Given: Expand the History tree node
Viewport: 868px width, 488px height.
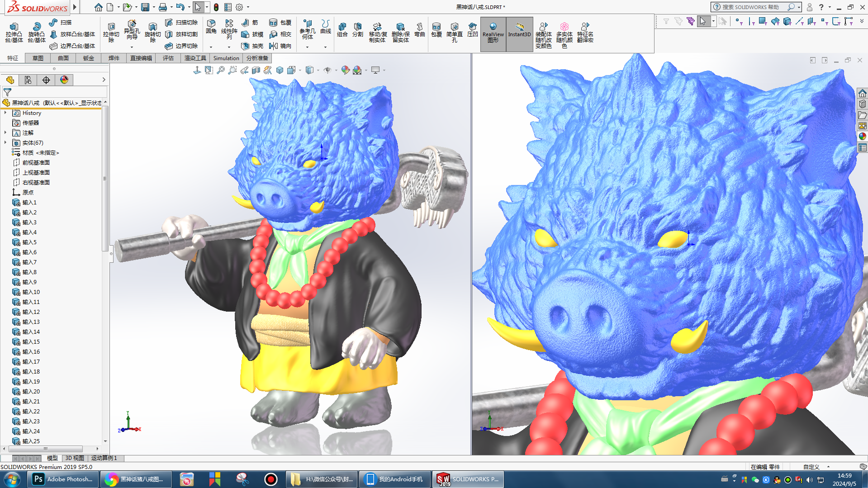Looking at the screenshot, I should click(x=5, y=113).
